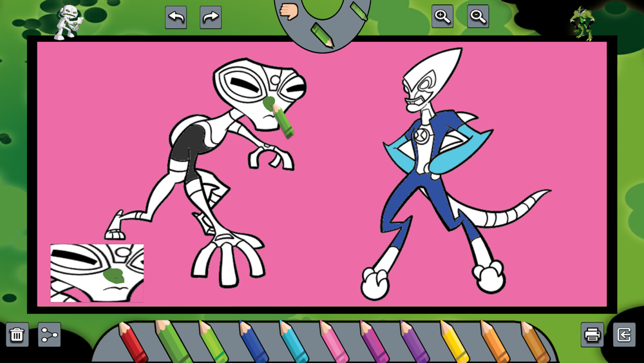Select the hand pan tool
The image size is (644, 363).
(289, 11)
